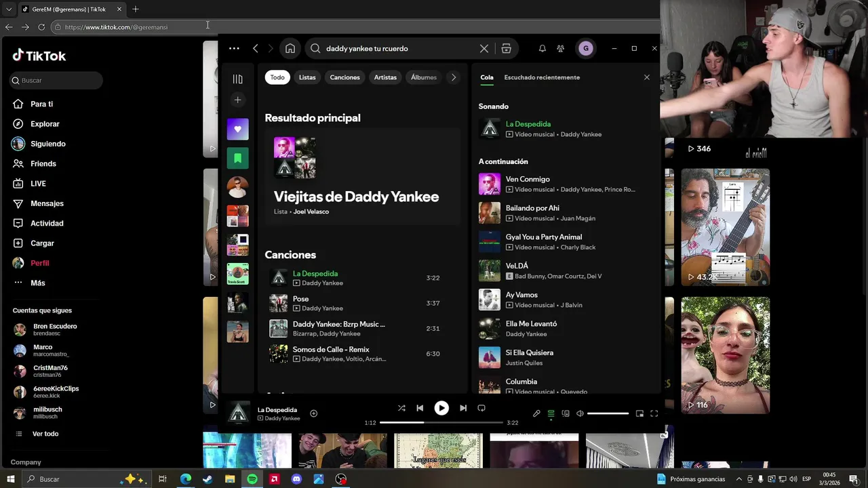This screenshot has width=868, height=488.
Task: Click the play button in the Spotify player
Action: pos(441,408)
